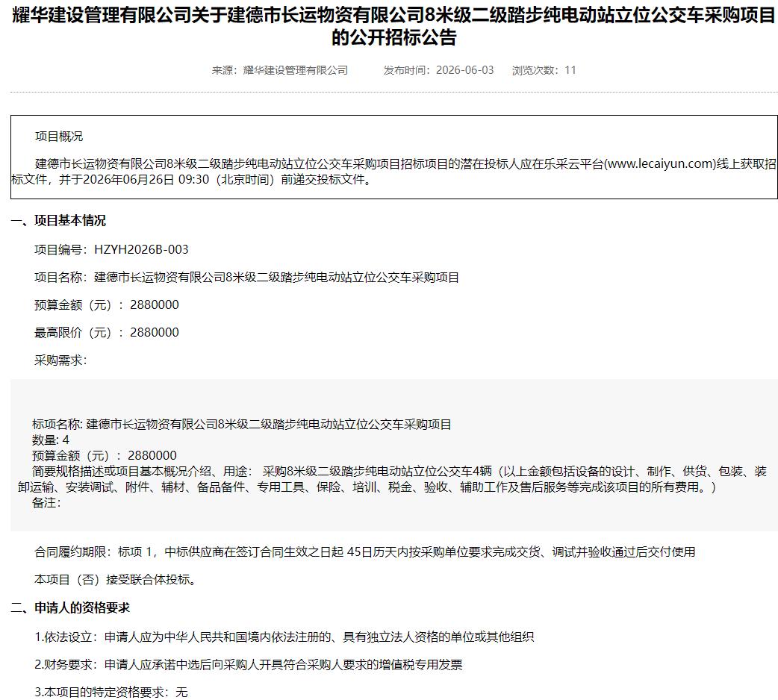This screenshot has width=778, height=700.
Task: Click the '预算金额（元）：2880000' line above 最高限价
Action: 107,305
